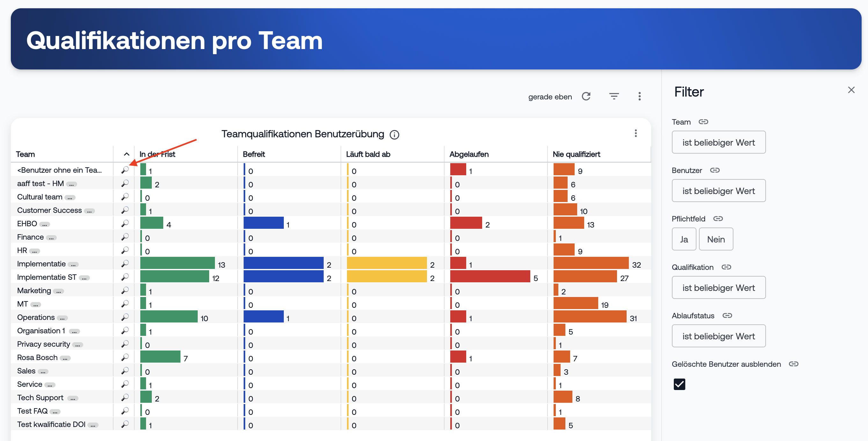Open the dashboard three-dot menu
This screenshot has width=868, height=441.
pos(639,97)
